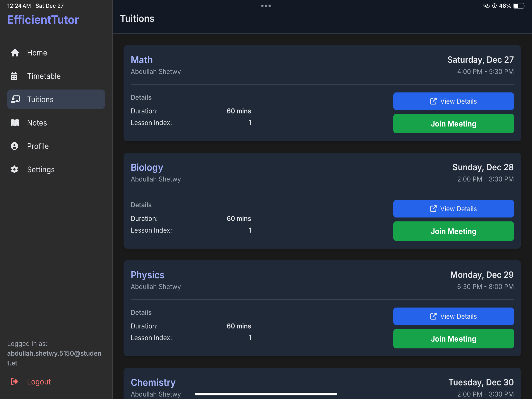532x399 pixels.
Task: Tap the home indicator bar at the bottom
Action: click(266, 394)
